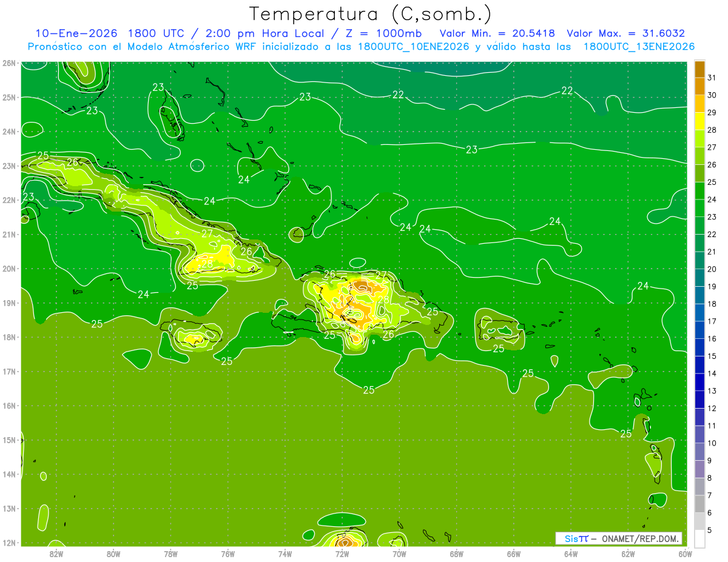Screen dimensions: 728x562
Task: Click the '18' label on the color scale
Action: 712,304
